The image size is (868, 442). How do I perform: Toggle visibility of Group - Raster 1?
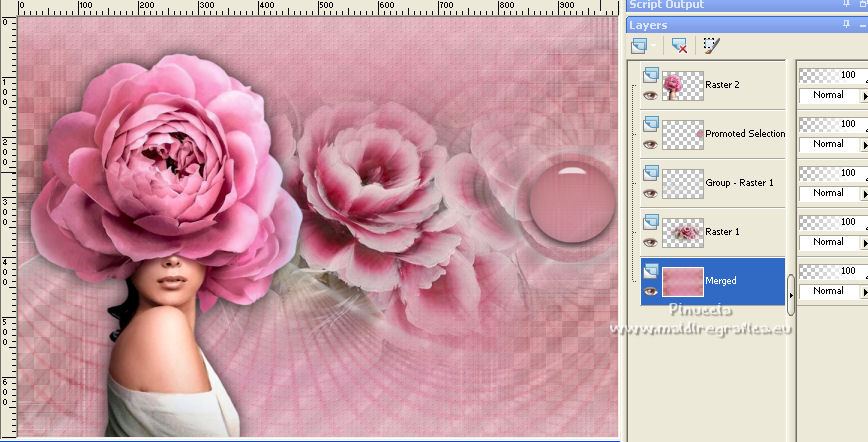pos(650,193)
